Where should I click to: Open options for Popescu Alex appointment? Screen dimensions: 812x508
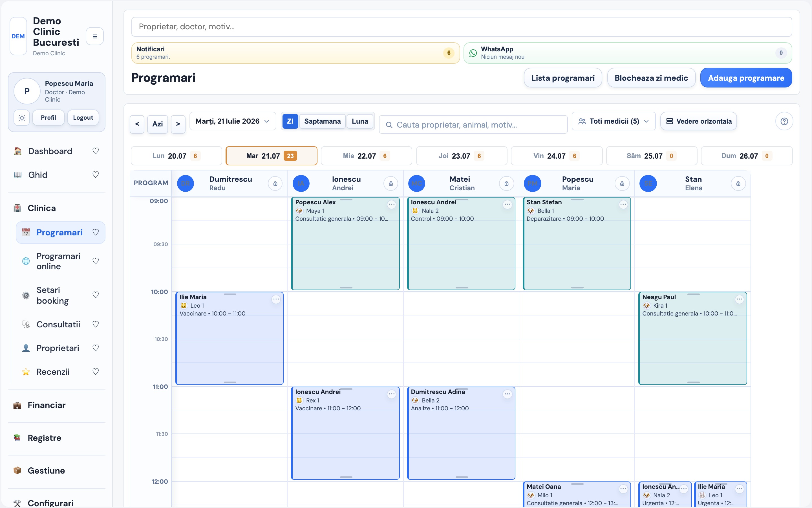(392, 204)
